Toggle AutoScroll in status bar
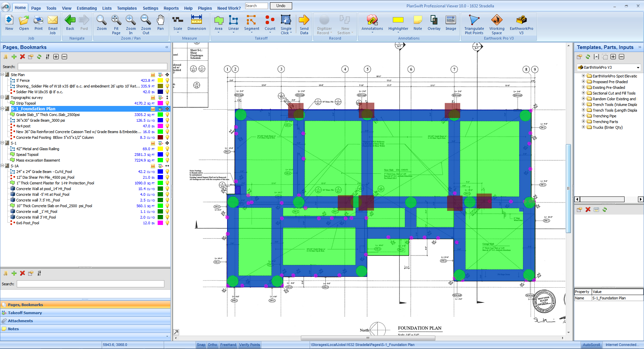This screenshot has height=349, width=644. (591, 345)
